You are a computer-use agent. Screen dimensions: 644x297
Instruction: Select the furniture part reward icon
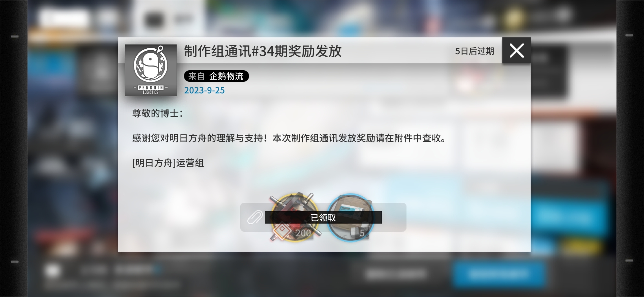coord(350,217)
